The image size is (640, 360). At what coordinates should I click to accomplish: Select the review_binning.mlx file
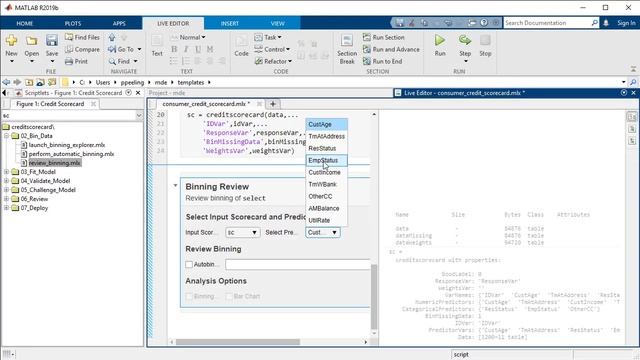[x=55, y=163]
